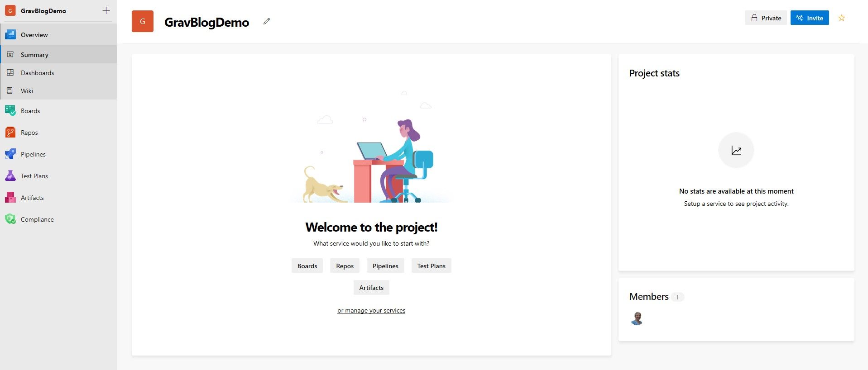Click the blue Invite button
868x370 pixels.
click(x=809, y=18)
